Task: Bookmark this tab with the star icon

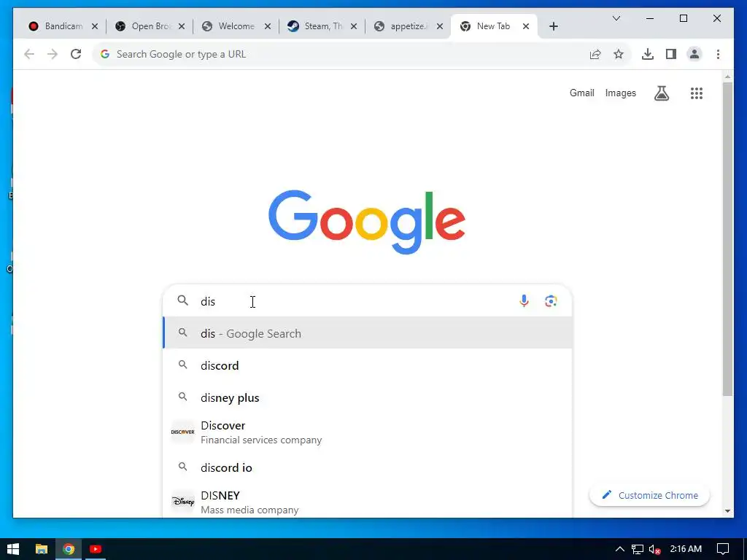Action: [619, 54]
